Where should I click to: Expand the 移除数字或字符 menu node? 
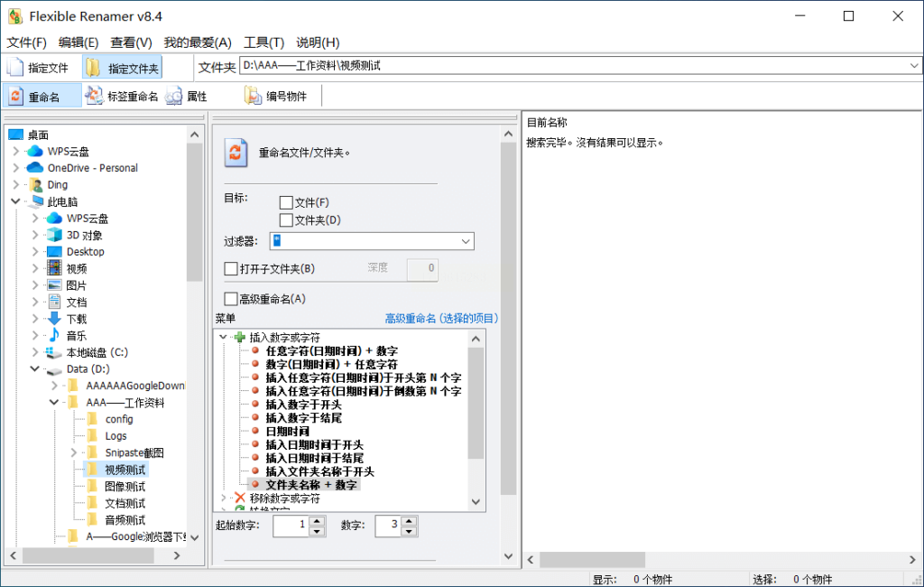pyautogui.click(x=224, y=498)
